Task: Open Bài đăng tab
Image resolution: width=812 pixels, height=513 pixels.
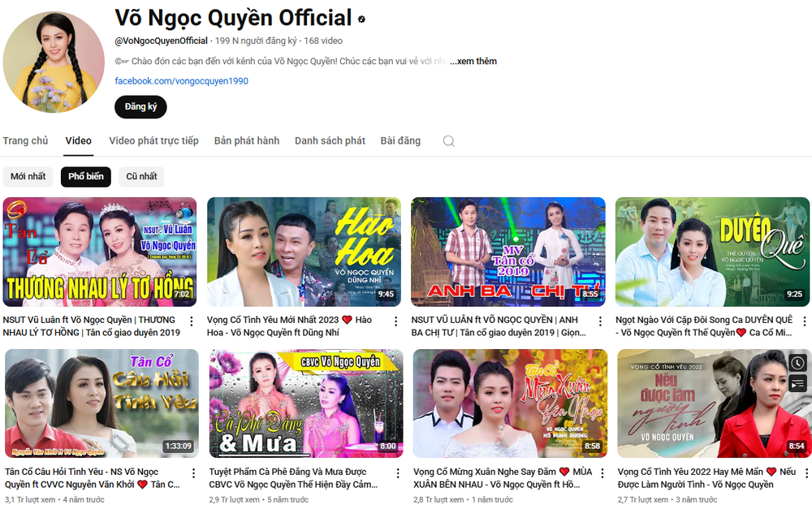Action: [400, 140]
